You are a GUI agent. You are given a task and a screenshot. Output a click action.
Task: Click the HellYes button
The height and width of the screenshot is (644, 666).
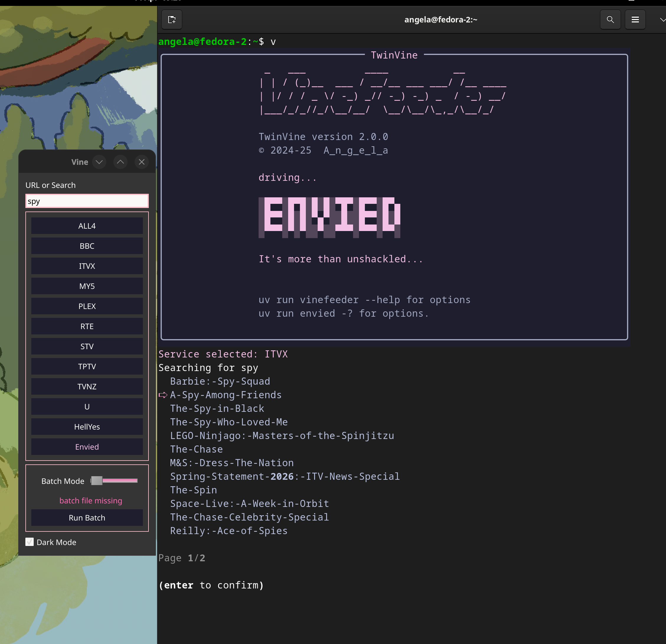coord(87,426)
